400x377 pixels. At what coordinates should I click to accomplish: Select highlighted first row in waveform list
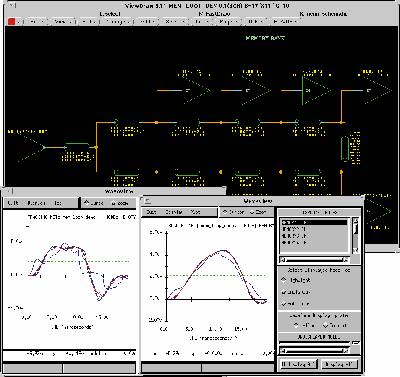[314, 222]
